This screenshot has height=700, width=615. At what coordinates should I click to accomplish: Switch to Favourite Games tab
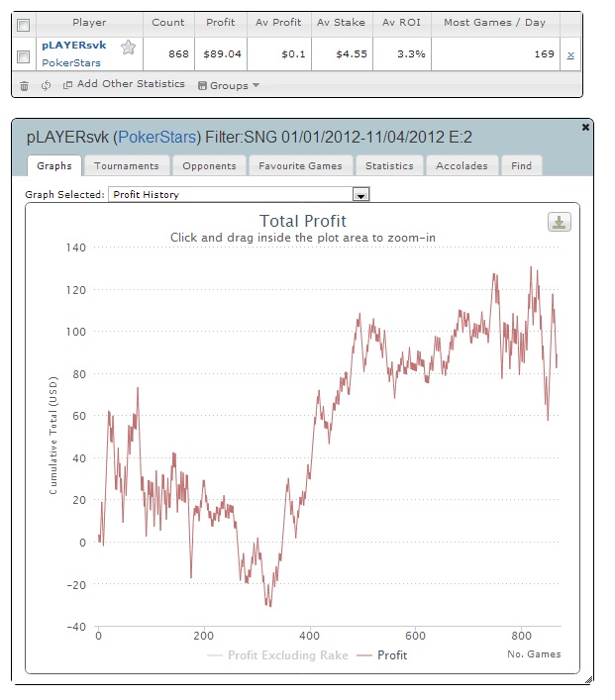tap(300, 165)
